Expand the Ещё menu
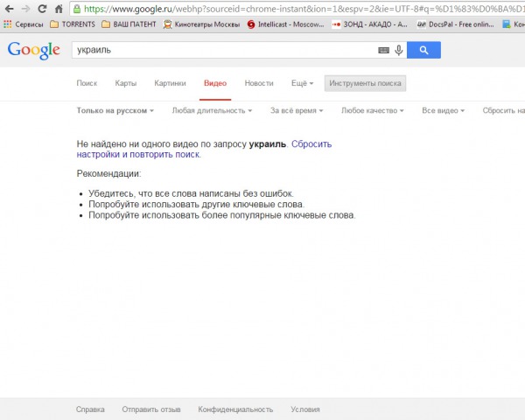 point(303,83)
